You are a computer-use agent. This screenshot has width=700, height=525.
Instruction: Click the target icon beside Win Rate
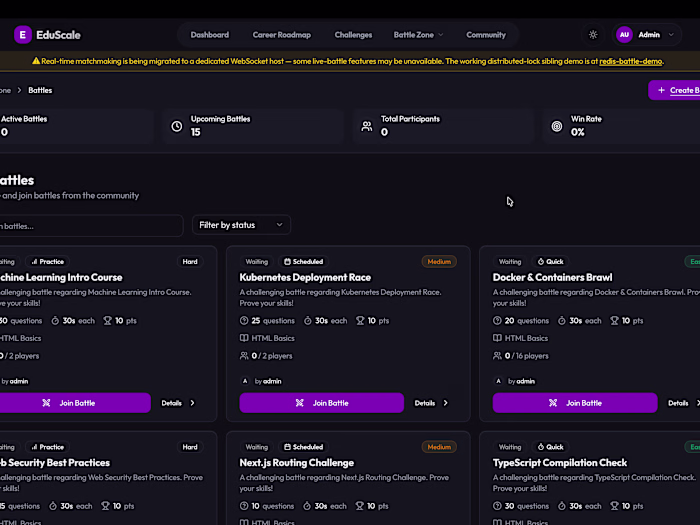(557, 126)
